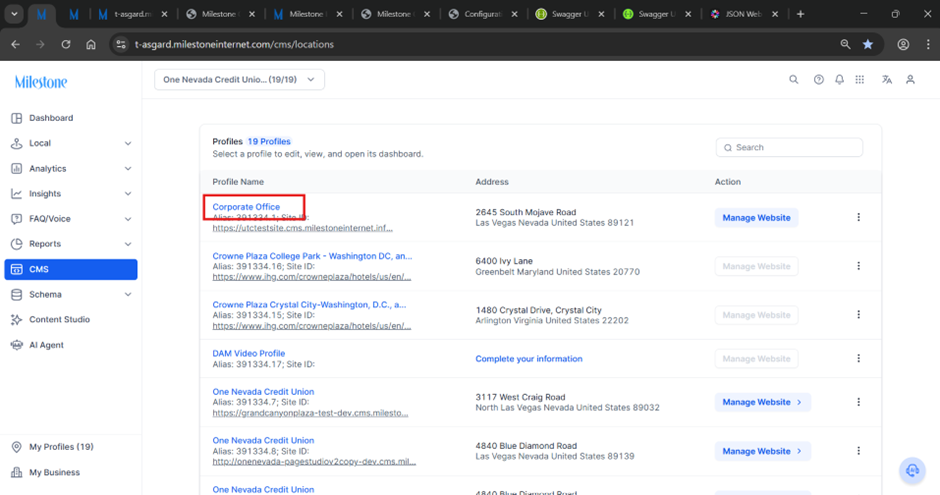Open more options for Crowne Plaza Crystal City
Screen dimensions: 940x495
tap(858, 314)
